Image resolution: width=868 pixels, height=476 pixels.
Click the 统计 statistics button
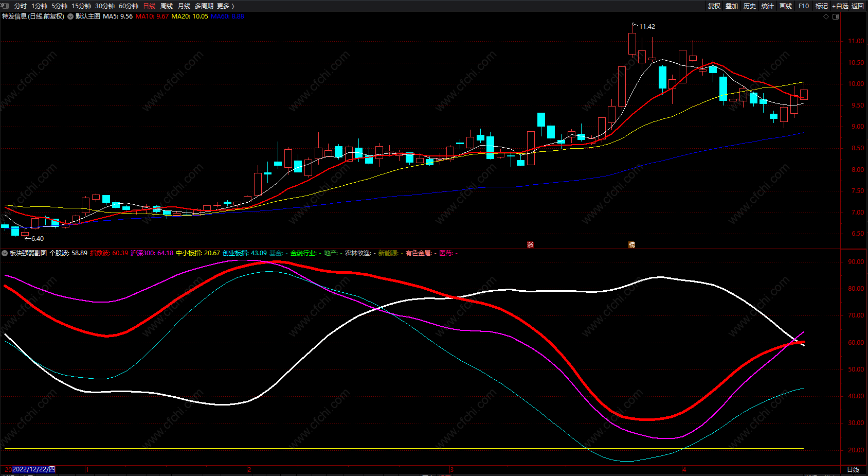click(768, 6)
